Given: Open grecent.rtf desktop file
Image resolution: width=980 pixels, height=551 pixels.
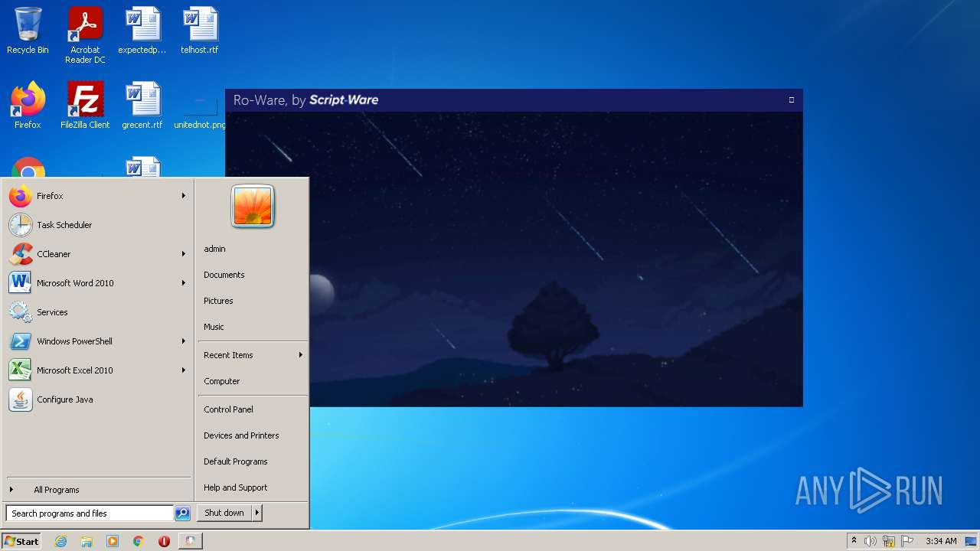Looking at the screenshot, I should (x=142, y=106).
